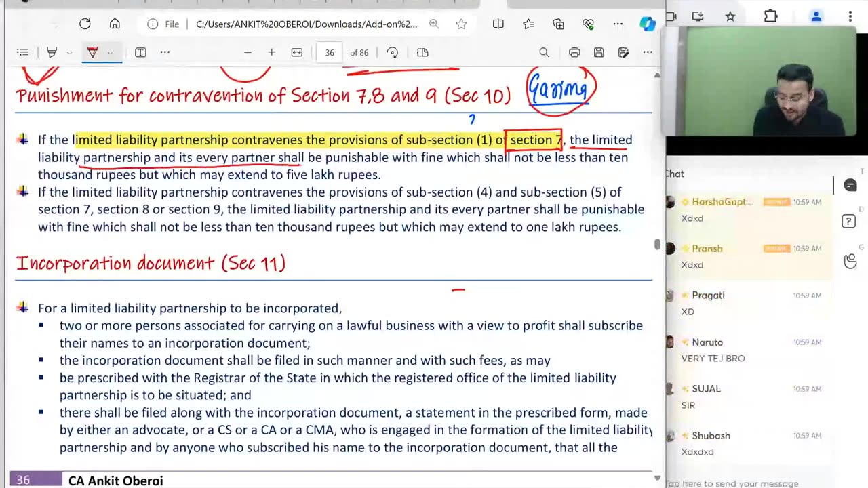Viewport: 868px width, 488px height.
Task: Add this page to favorites
Action: coord(461,24)
